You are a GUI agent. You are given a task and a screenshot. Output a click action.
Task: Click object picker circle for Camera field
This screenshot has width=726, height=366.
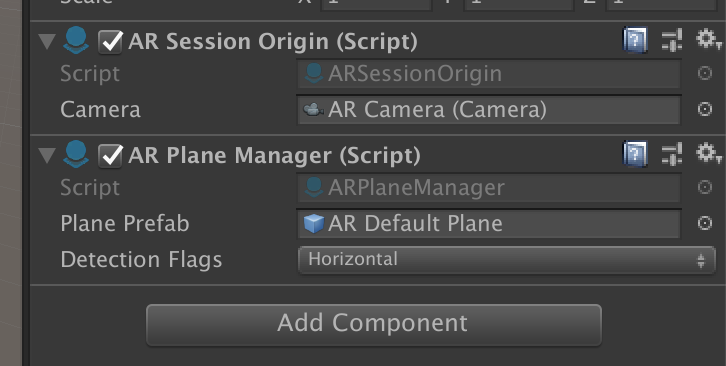704,109
